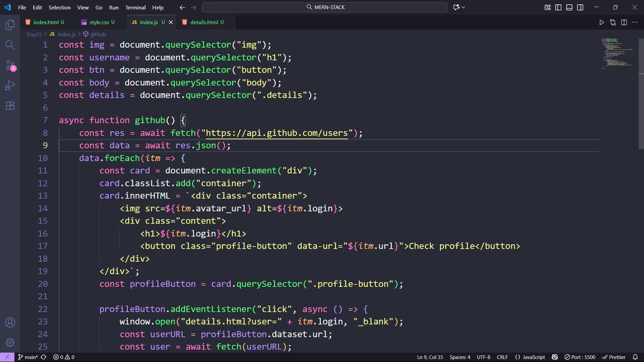Click line number 9 in gutter
The width and height of the screenshot is (644, 362).
coord(46,145)
